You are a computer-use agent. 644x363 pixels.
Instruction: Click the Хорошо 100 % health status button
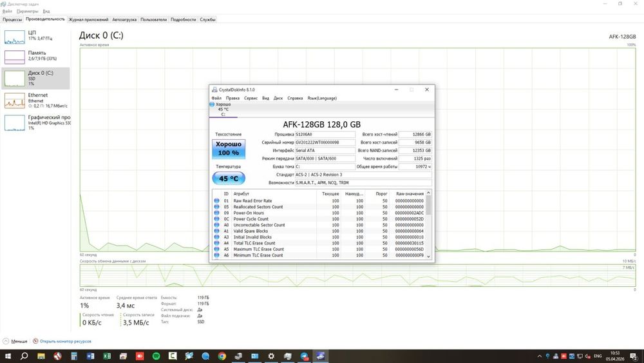[229, 149]
